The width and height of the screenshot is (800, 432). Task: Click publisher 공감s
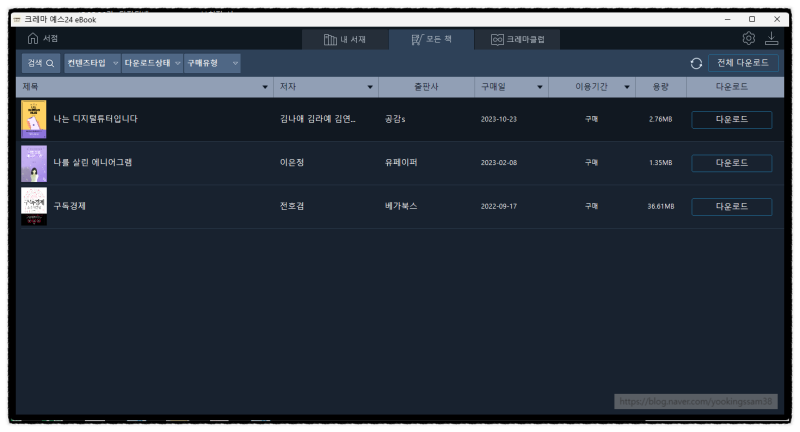click(395, 119)
